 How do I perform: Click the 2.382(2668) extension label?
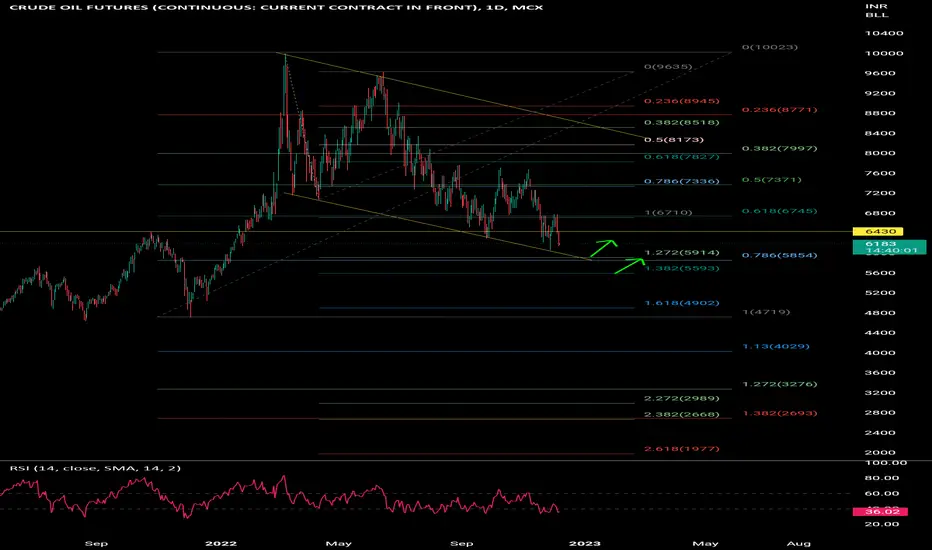[682, 414]
